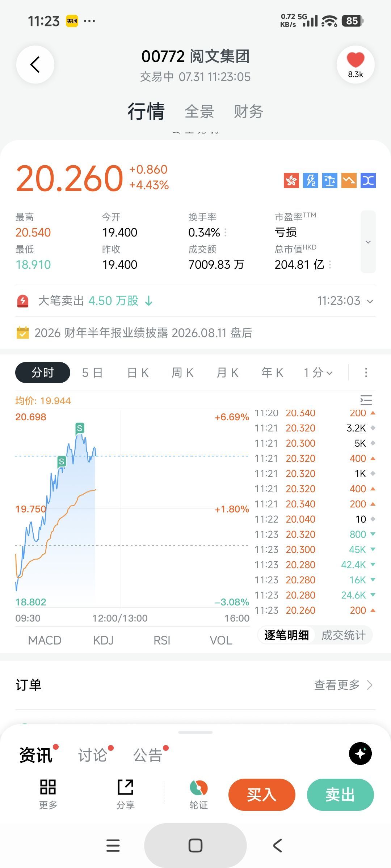Open the 1分 interval dropdown
Image resolution: width=391 pixels, height=868 pixels.
point(318,373)
